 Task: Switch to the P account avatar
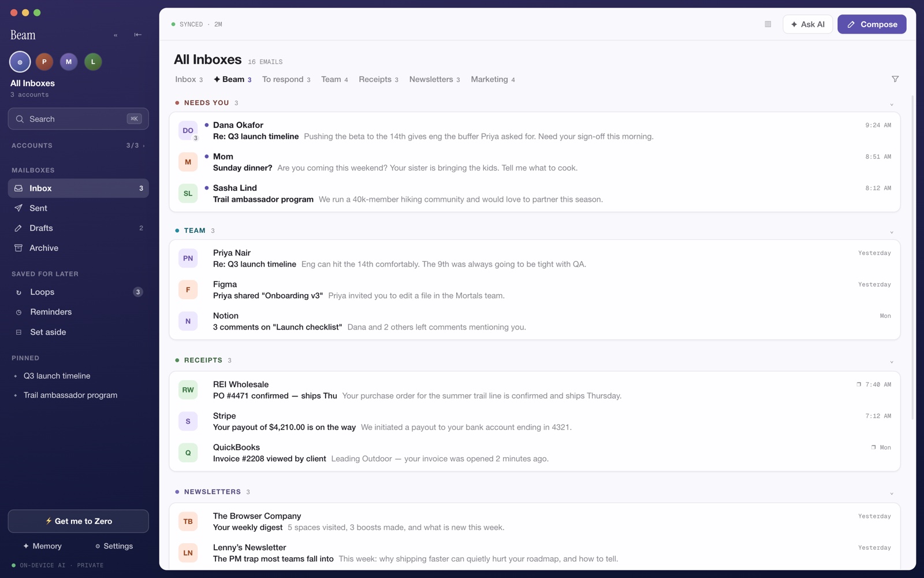coord(44,62)
